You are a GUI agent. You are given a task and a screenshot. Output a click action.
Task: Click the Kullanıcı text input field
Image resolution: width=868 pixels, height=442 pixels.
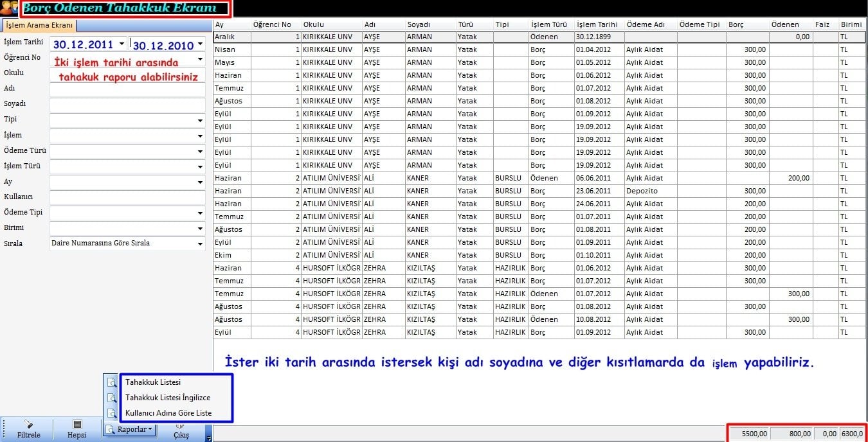(127, 198)
